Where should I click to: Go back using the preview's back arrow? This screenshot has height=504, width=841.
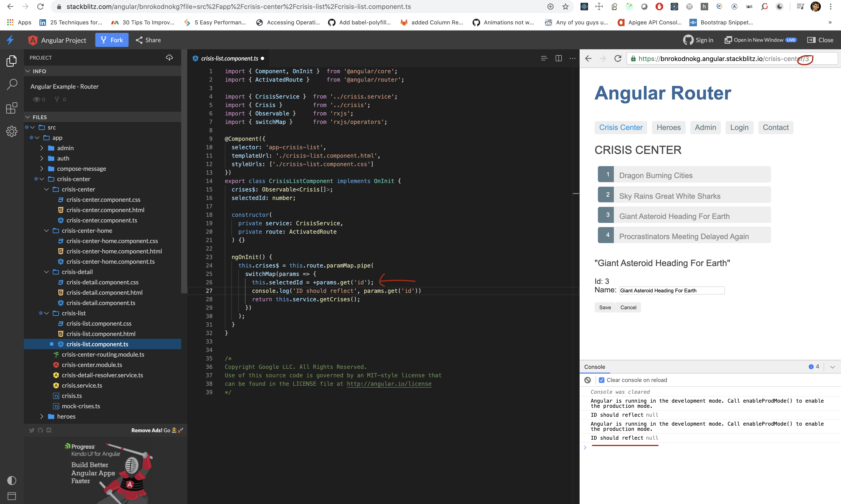pyautogui.click(x=588, y=58)
